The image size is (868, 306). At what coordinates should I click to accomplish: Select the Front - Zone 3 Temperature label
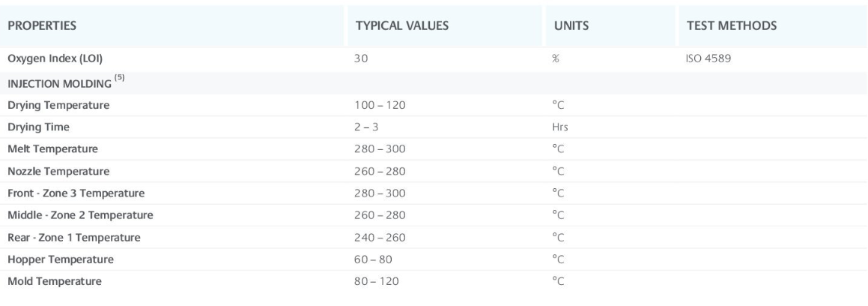76,193
